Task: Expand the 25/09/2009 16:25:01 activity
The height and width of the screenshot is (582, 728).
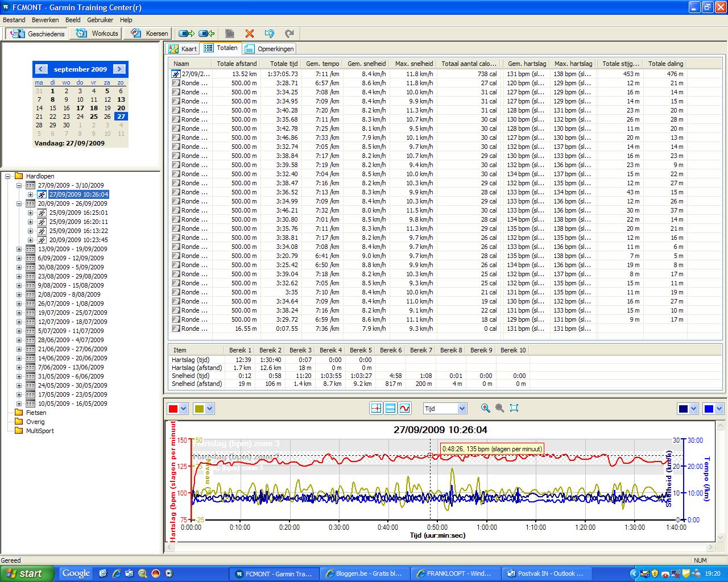Action: click(30, 213)
